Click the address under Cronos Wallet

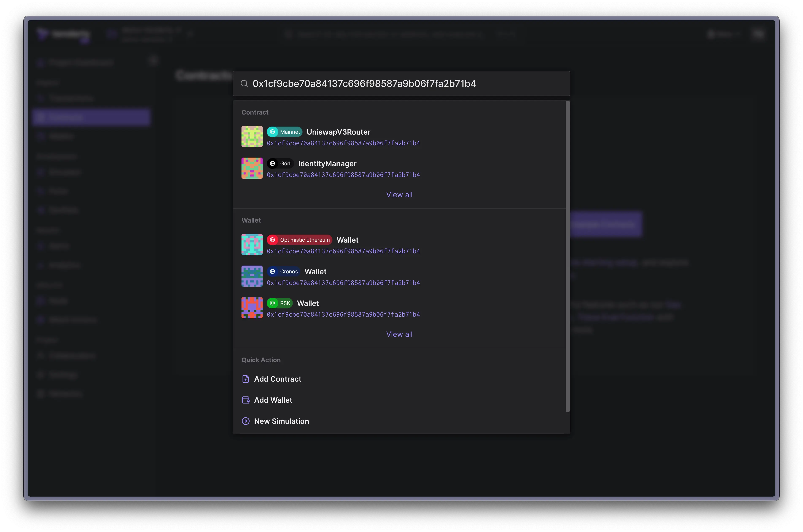click(343, 283)
